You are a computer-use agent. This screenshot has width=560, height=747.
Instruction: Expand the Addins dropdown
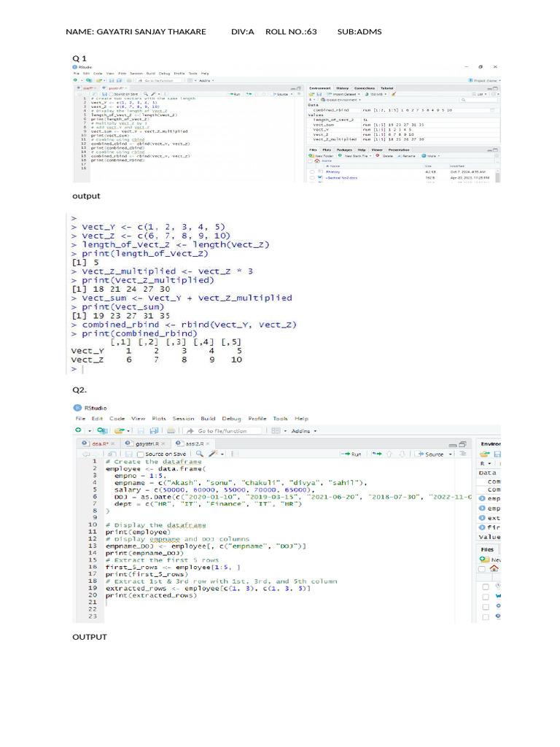(303, 431)
